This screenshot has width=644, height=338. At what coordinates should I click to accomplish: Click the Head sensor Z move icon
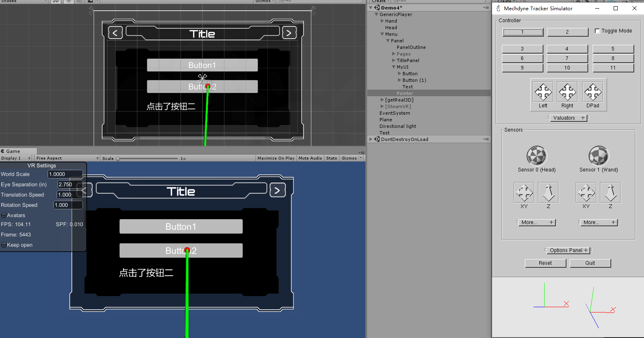548,192
